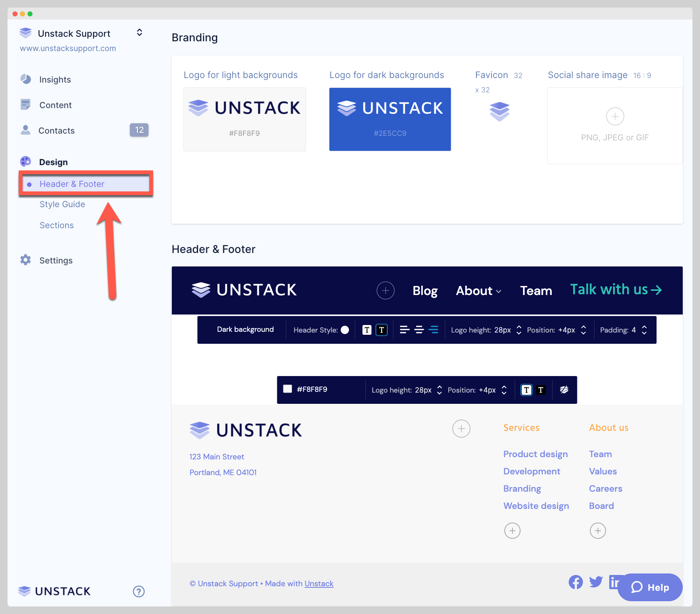Click the Facebook icon in footer
Image resolution: width=700 pixels, height=614 pixels.
coord(575,582)
